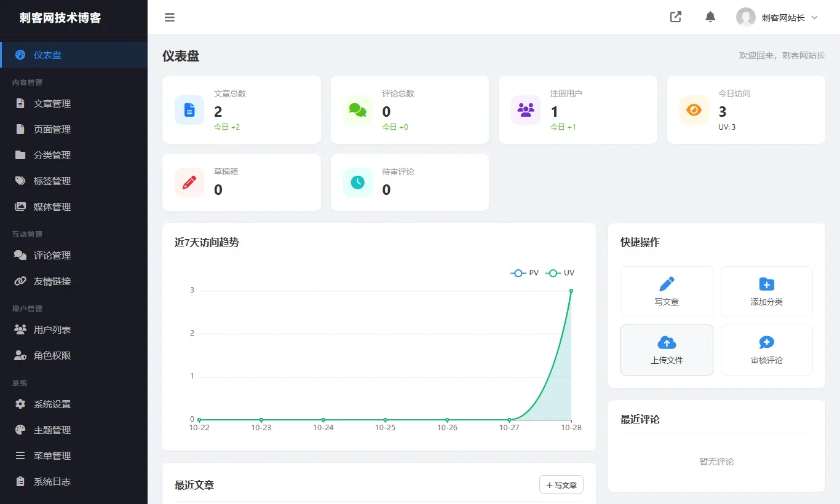Click the UV: 3 text
Screen dimensions: 840x504
point(727,127)
